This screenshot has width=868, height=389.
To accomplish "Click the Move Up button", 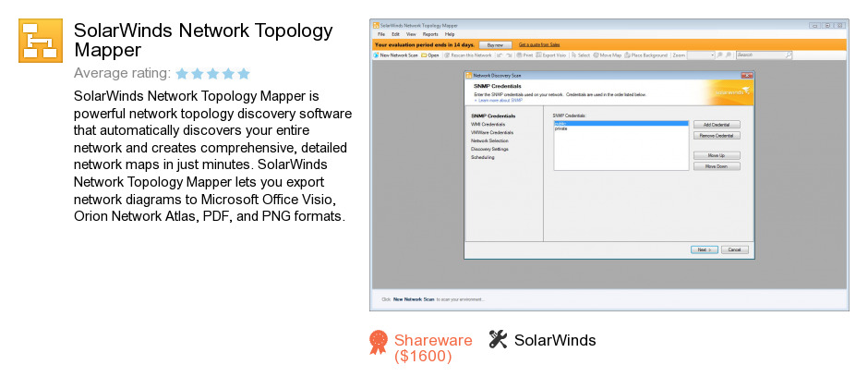I will click(x=717, y=156).
